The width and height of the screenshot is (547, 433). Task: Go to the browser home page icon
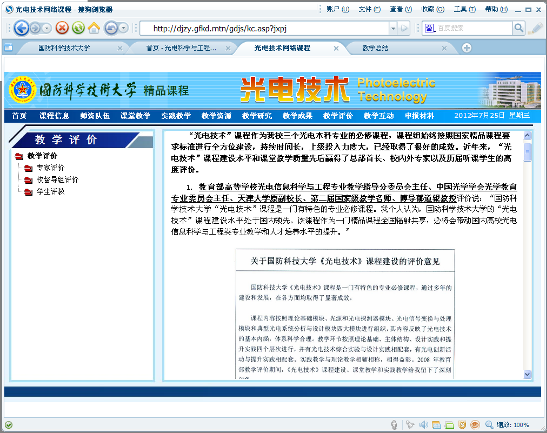(x=94, y=28)
